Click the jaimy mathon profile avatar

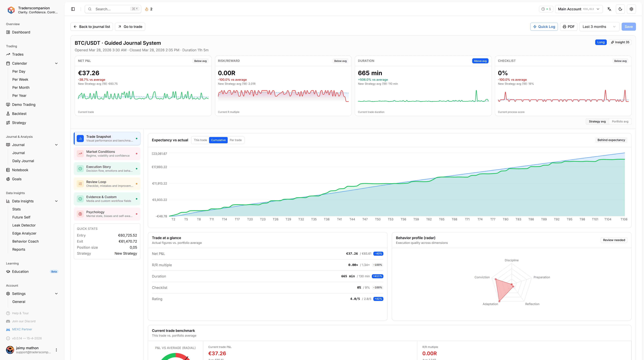pyautogui.click(x=10, y=350)
